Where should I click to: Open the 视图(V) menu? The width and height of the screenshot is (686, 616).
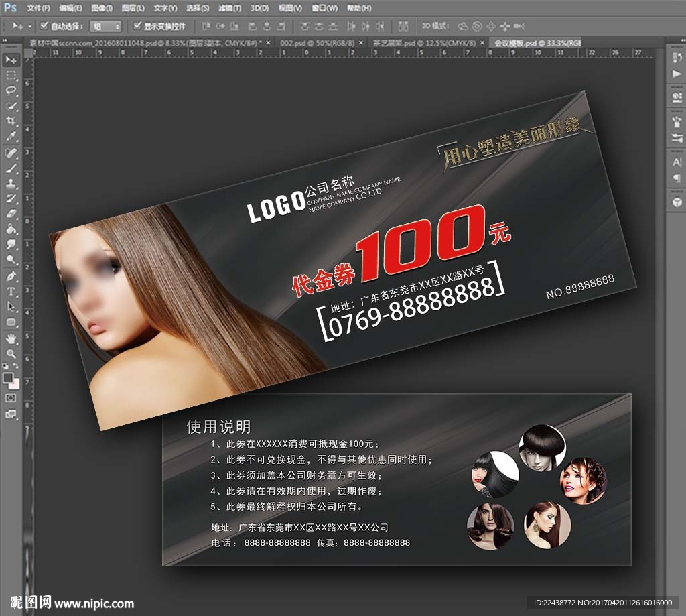pos(291,8)
